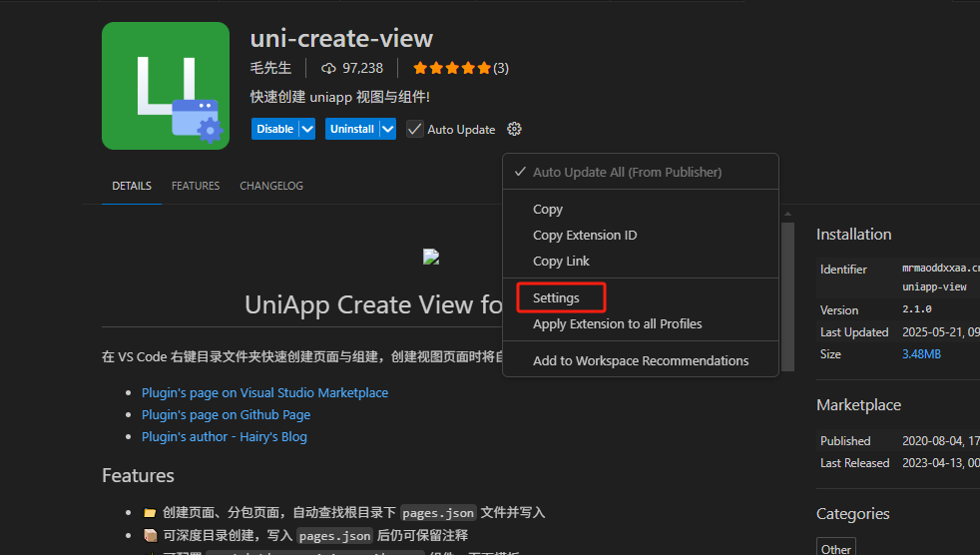Screen dimensions: 980x555
Task: Click the 3.48MB size link
Action: (921, 353)
